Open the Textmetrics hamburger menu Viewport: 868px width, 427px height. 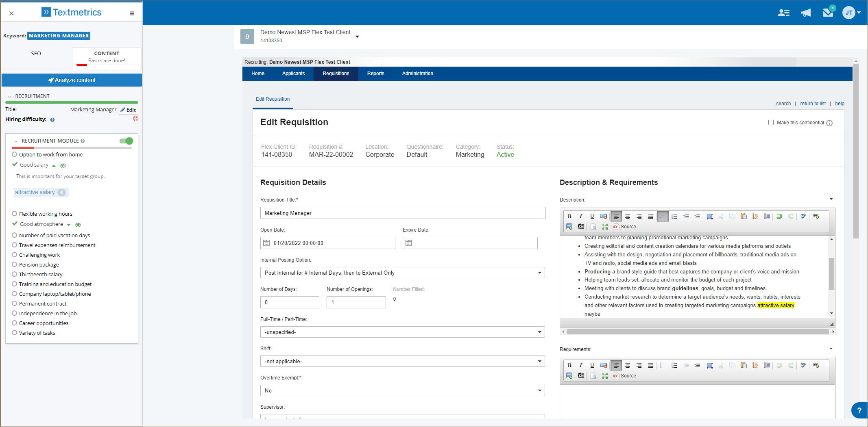(x=132, y=13)
